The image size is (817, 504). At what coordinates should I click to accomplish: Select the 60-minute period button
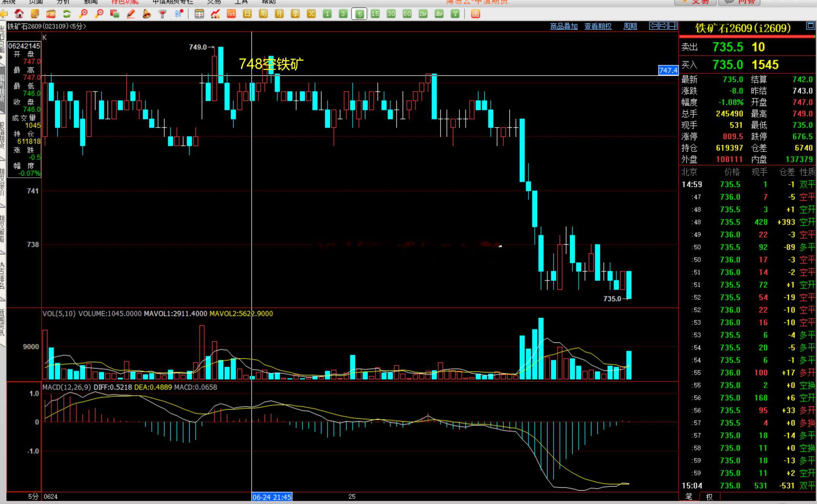click(407, 14)
